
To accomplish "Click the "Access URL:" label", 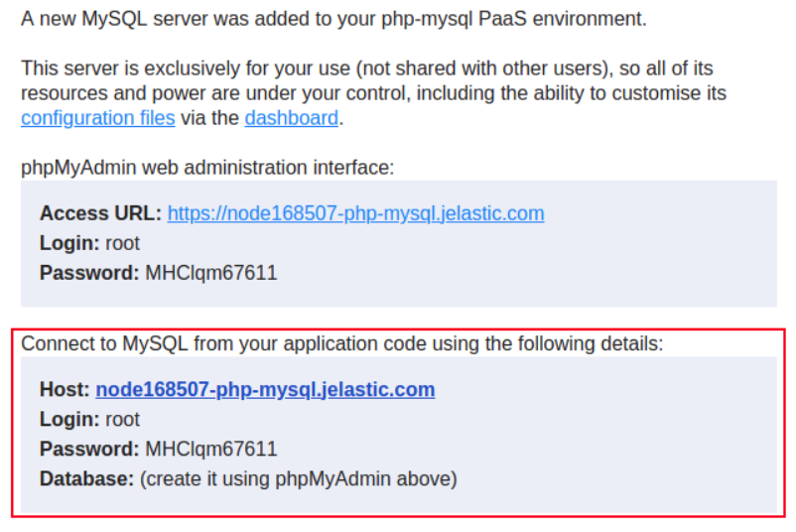I will point(100,213).
